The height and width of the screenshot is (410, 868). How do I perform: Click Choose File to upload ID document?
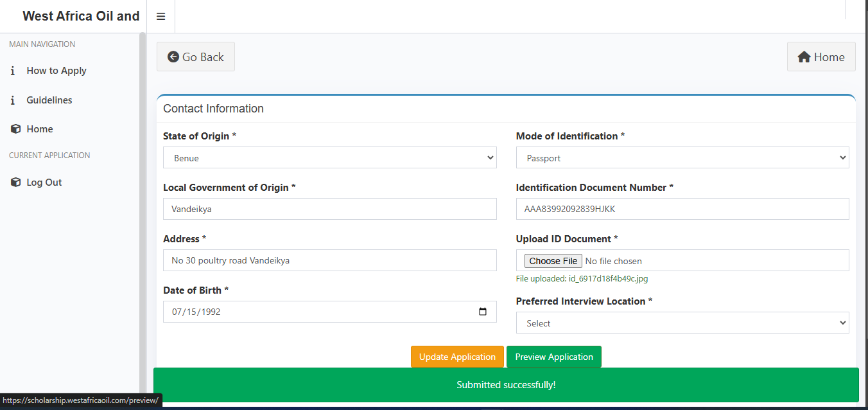click(553, 261)
